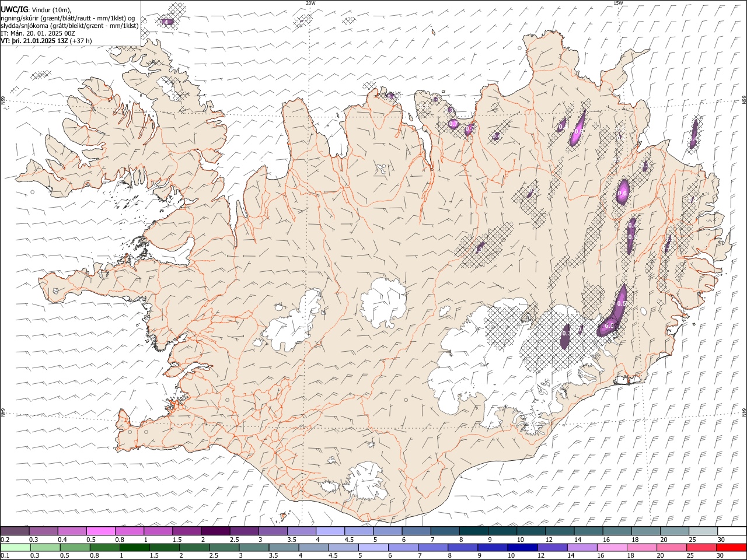The image size is (747, 560).
Task: Click the '20W' longitude label
Action: pos(310,3)
